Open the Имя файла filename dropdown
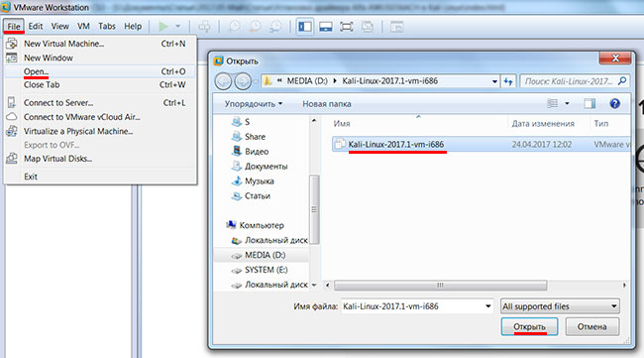Viewport: 644px width, 358px height. point(487,306)
